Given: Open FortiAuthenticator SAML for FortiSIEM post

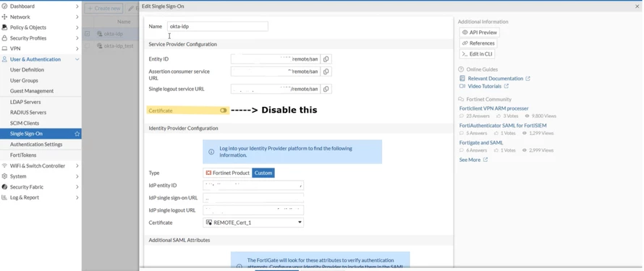Looking at the screenshot, I should pos(503,126).
